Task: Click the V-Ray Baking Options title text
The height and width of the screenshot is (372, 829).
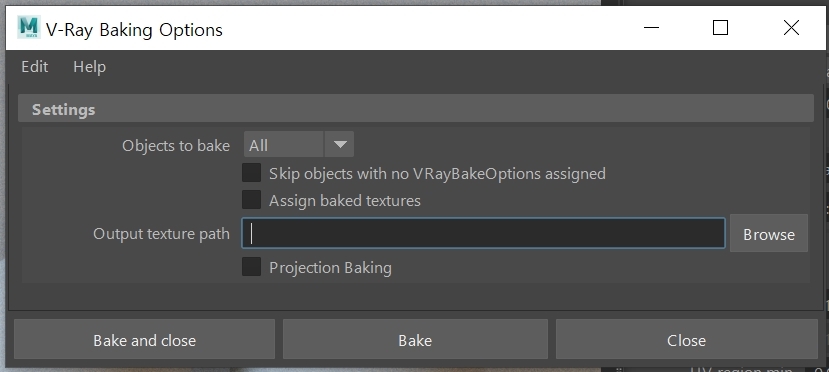Action: coord(134,30)
